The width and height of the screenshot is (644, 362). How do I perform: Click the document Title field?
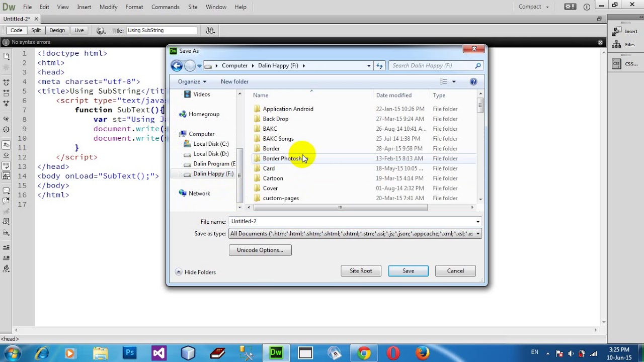pyautogui.click(x=163, y=31)
